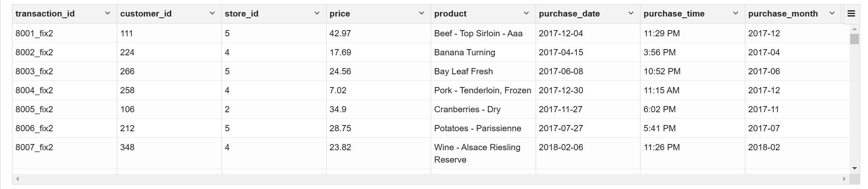868x189 pixels.
Task: Open the grid hamburger menu icon
Action: tap(851, 14)
